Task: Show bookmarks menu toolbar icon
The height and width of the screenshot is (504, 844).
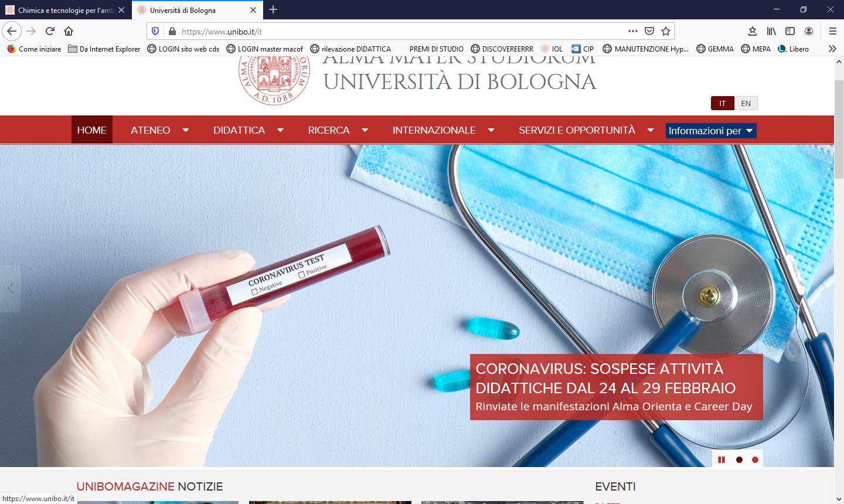Action: 753,31
